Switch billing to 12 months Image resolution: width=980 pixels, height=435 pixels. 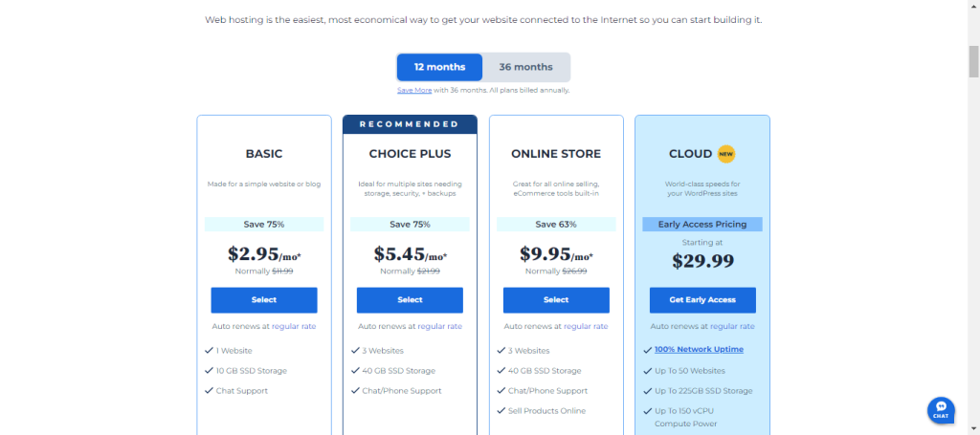[x=440, y=67]
